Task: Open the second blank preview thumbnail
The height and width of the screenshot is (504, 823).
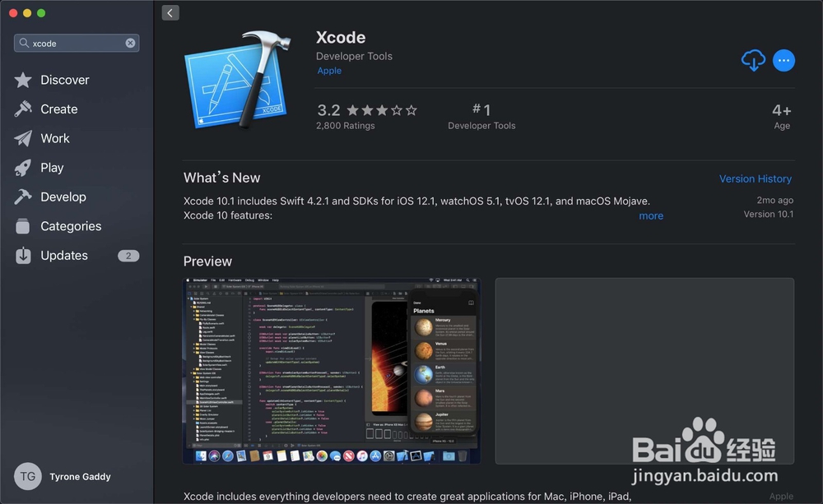Action: pyautogui.click(x=644, y=371)
